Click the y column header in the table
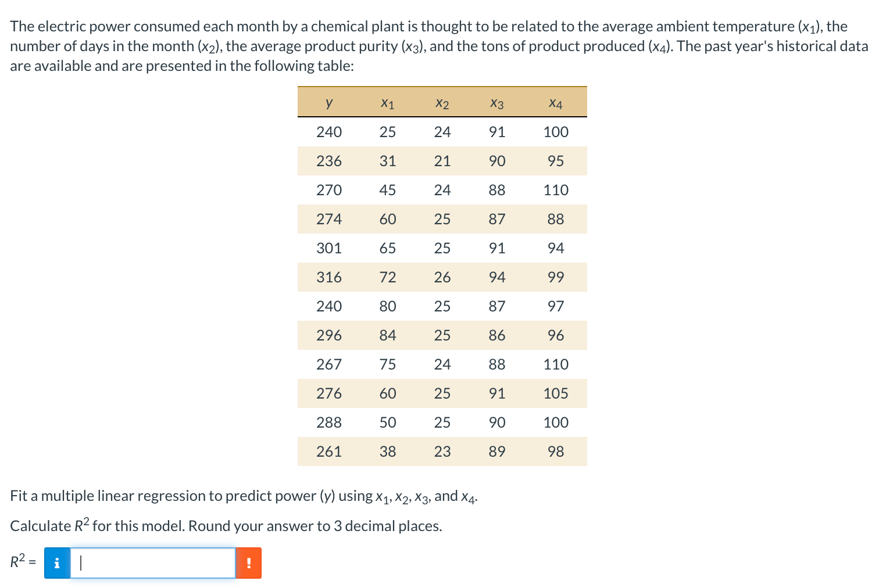Viewport: 879px width, 588px height. (x=329, y=103)
